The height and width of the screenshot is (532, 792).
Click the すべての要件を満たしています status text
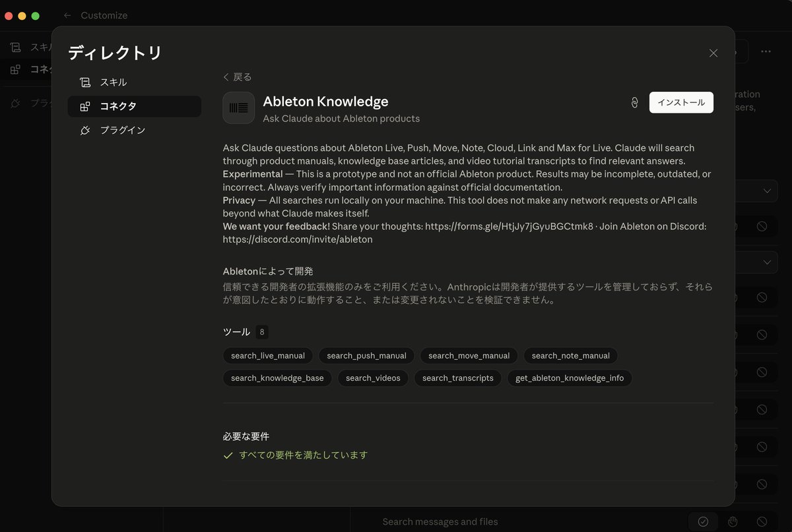[x=304, y=455]
